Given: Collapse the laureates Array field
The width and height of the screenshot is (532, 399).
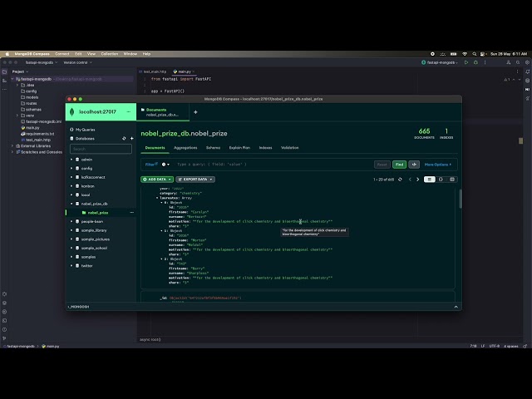Looking at the screenshot, I should click(x=157, y=198).
